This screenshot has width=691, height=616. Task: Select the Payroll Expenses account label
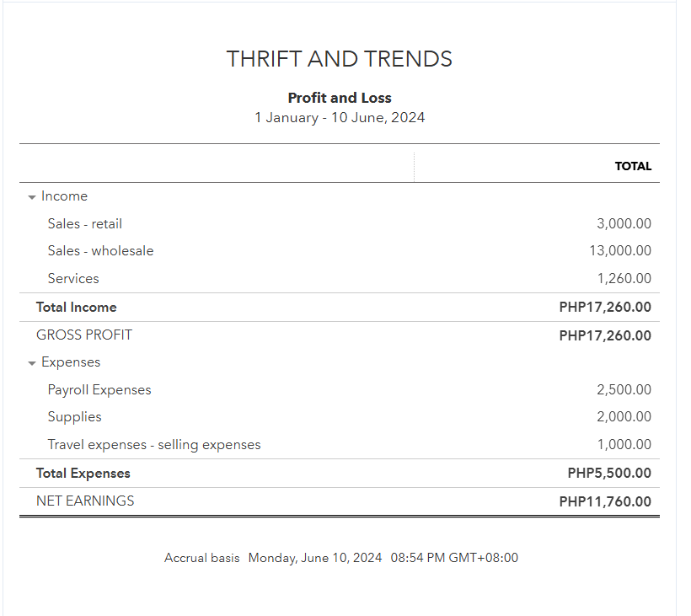click(x=99, y=389)
